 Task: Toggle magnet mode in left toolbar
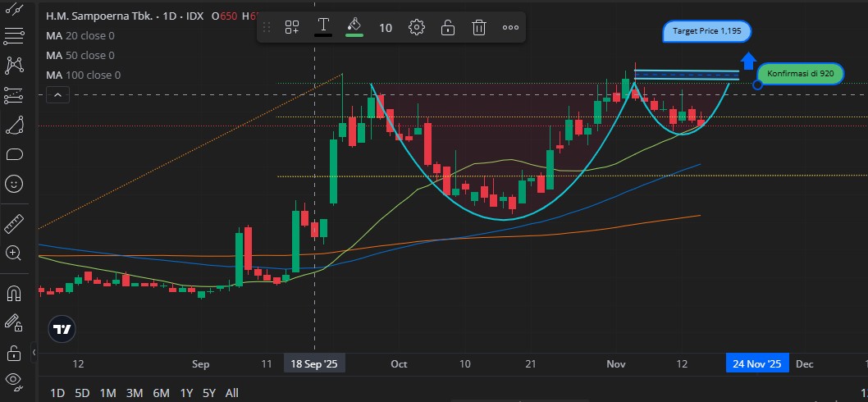click(14, 292)
